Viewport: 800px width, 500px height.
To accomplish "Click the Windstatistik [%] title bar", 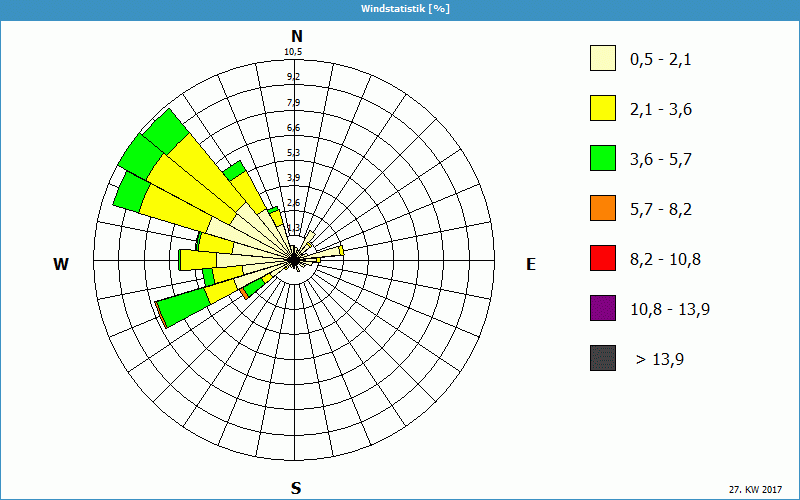I will point(400,9).
